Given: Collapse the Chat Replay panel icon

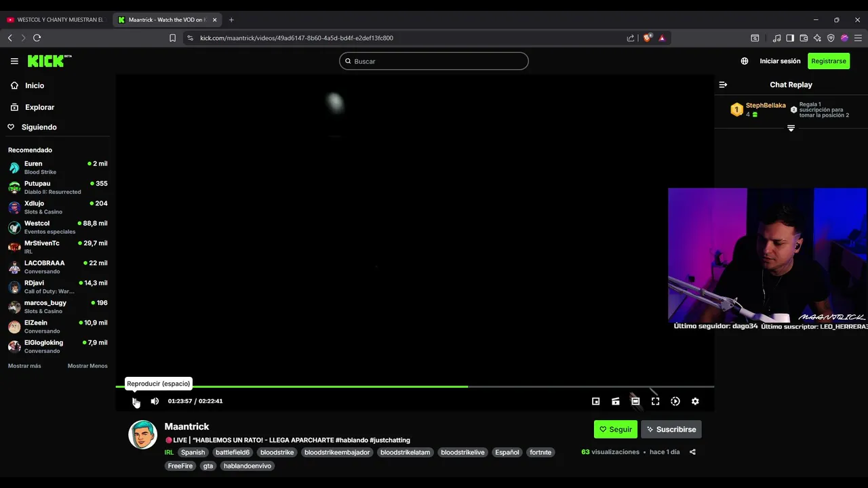Looking at the screenshot, I should [723, 85].
